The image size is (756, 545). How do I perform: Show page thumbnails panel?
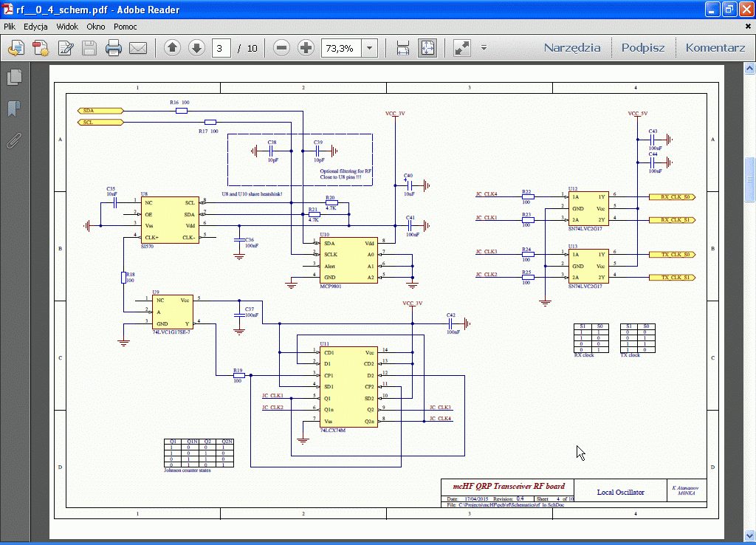[x=13, y=77]
